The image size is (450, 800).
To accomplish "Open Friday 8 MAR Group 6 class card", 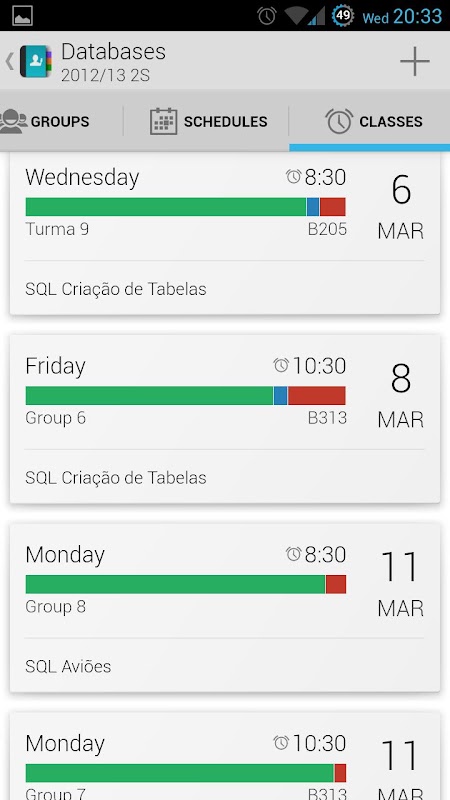I will pos(225,419).
